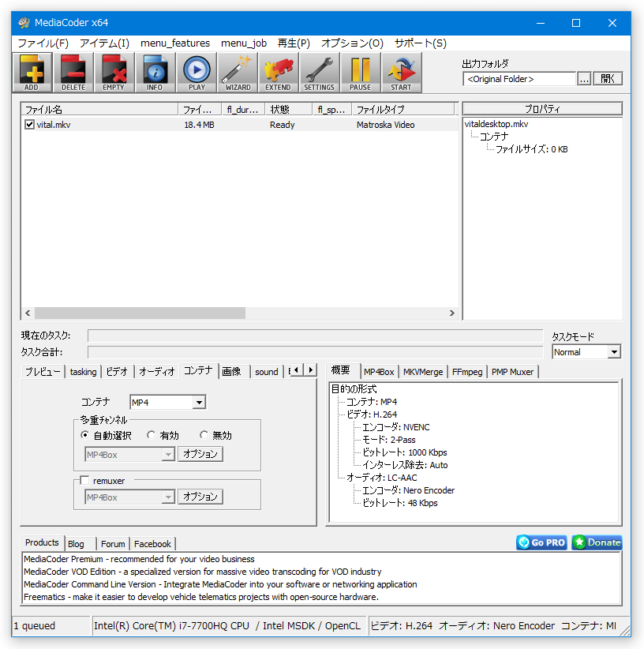Switch to the FFmpeg tab
Viewport: 644px width, 649px height.
467,372
